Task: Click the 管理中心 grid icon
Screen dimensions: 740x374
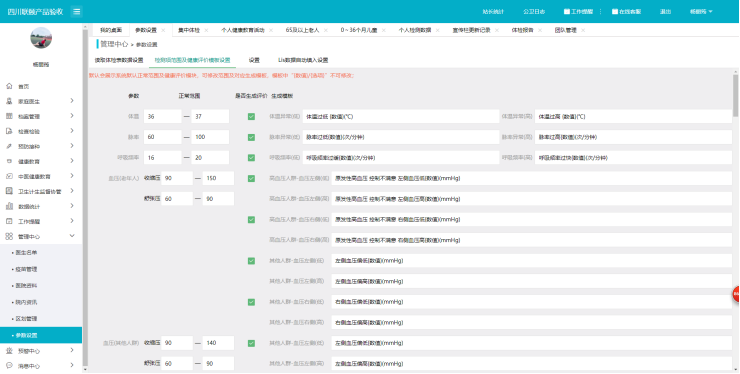Action: (x=9, y=236)
